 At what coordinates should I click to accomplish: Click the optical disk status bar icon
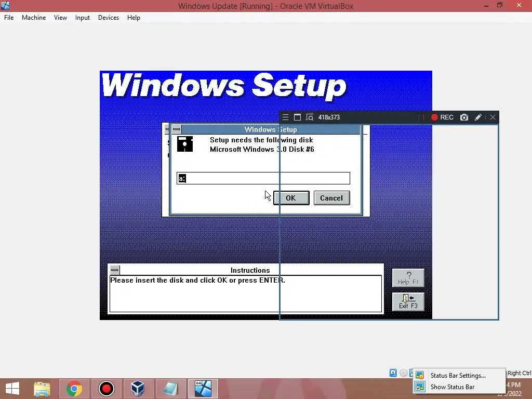point(403,373)
